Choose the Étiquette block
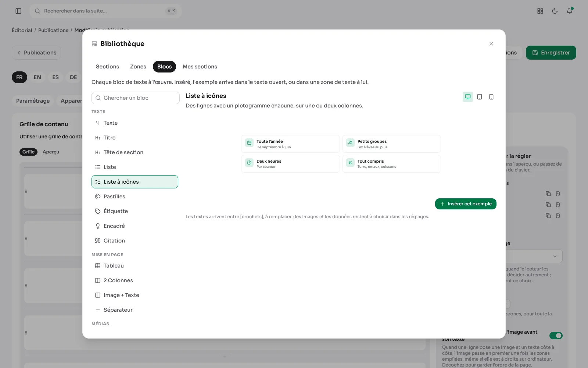Image resolution: width=588 pixels, height=368 pixels. coord(135,211)
